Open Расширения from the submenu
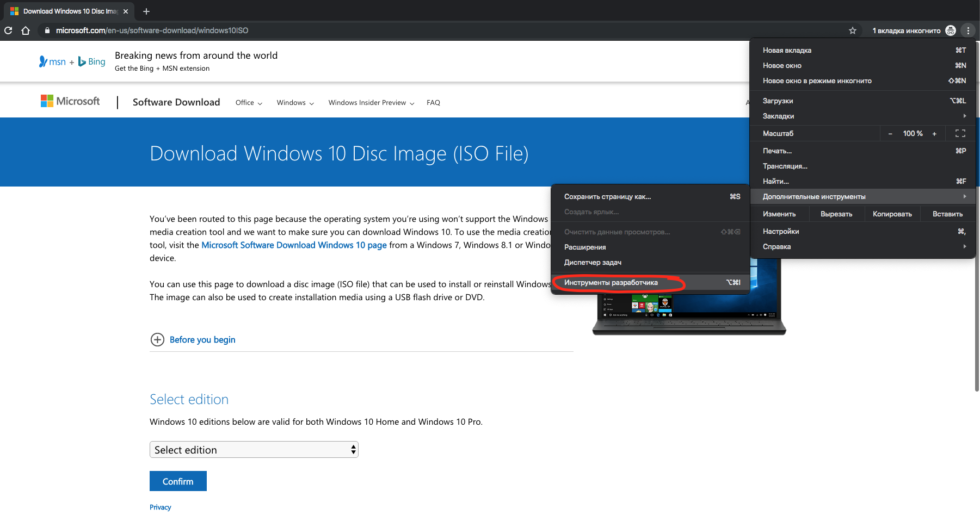The image size is (980, 515). (650, 247)
